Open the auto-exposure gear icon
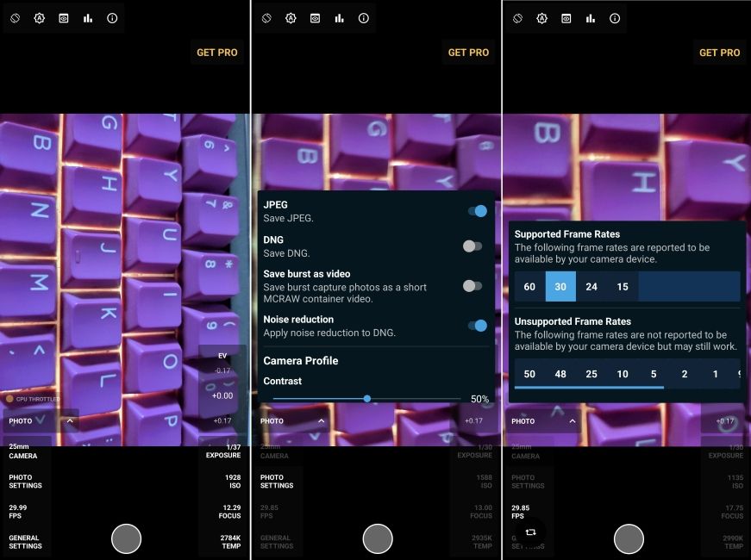 [39, 17]
